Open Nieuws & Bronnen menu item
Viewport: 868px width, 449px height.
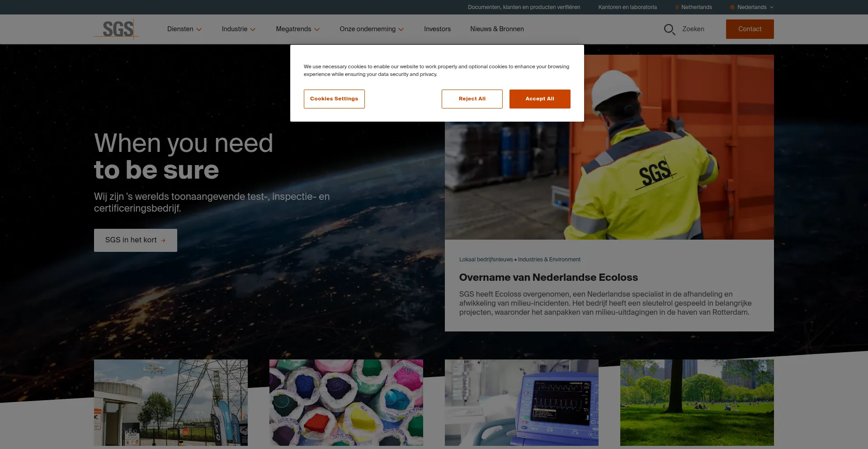point(497,29)
